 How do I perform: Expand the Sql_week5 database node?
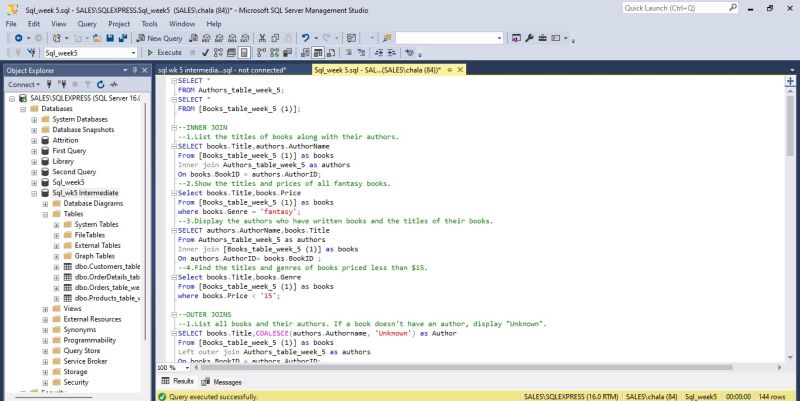click(x=34, y=182)
